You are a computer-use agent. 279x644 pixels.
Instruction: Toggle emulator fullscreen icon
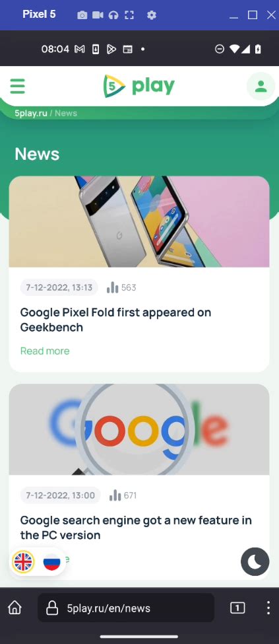pyautogui.click(x=129, y=15)
